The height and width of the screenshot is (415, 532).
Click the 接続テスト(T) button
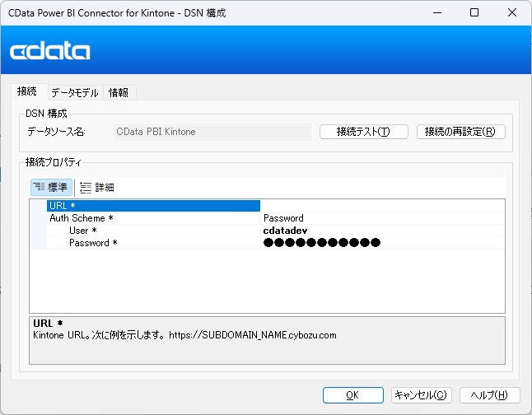tap(363, 132)
